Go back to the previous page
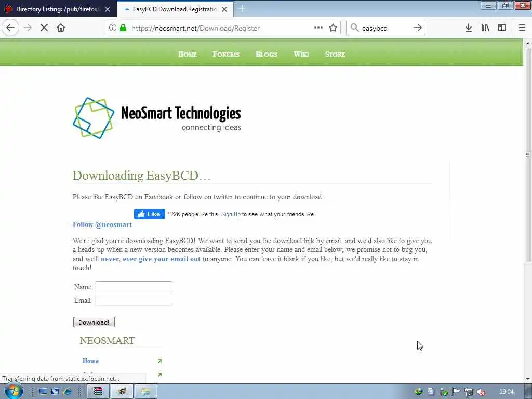The image size is (532, 399). click(10, 28)
